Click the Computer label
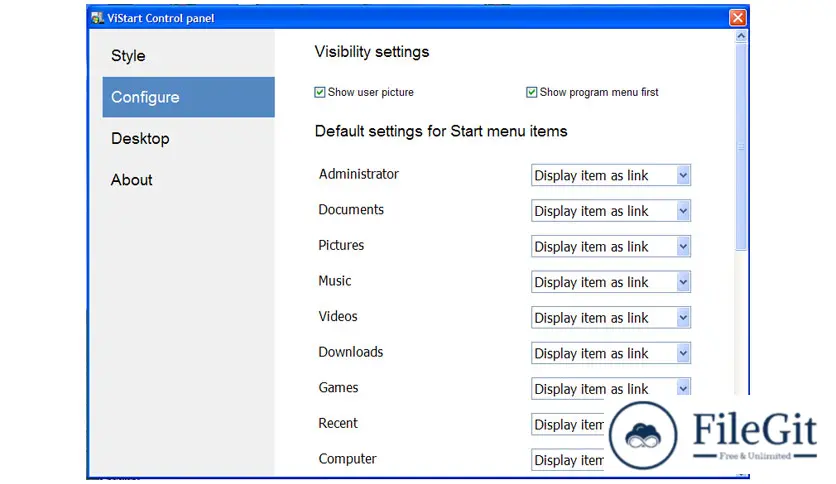 pos(348,459)
